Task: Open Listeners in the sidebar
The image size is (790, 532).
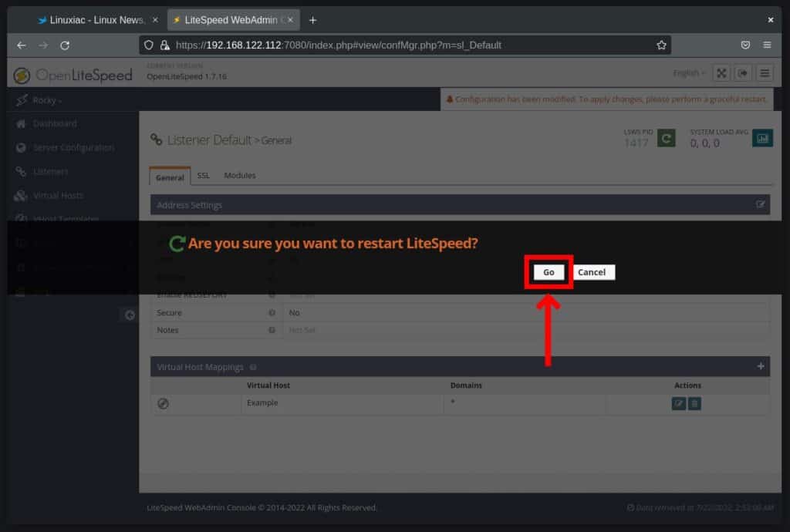Action: (x=50, y=172)
